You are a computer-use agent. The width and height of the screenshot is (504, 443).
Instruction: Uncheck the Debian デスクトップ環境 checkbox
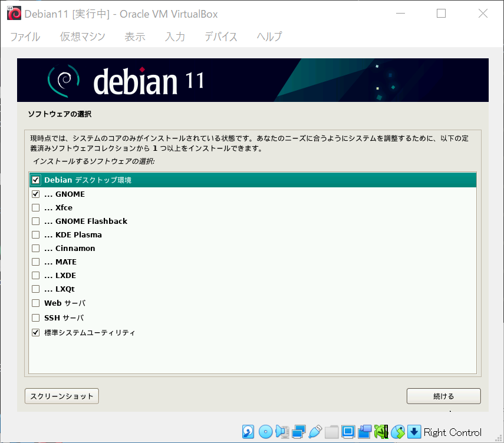point(36,180)
